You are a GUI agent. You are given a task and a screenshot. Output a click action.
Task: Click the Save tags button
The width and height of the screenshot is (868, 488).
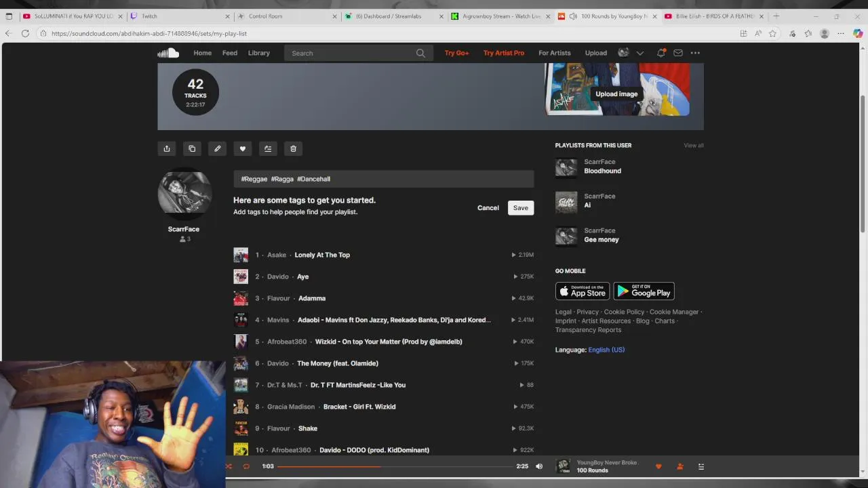[521, 208]
